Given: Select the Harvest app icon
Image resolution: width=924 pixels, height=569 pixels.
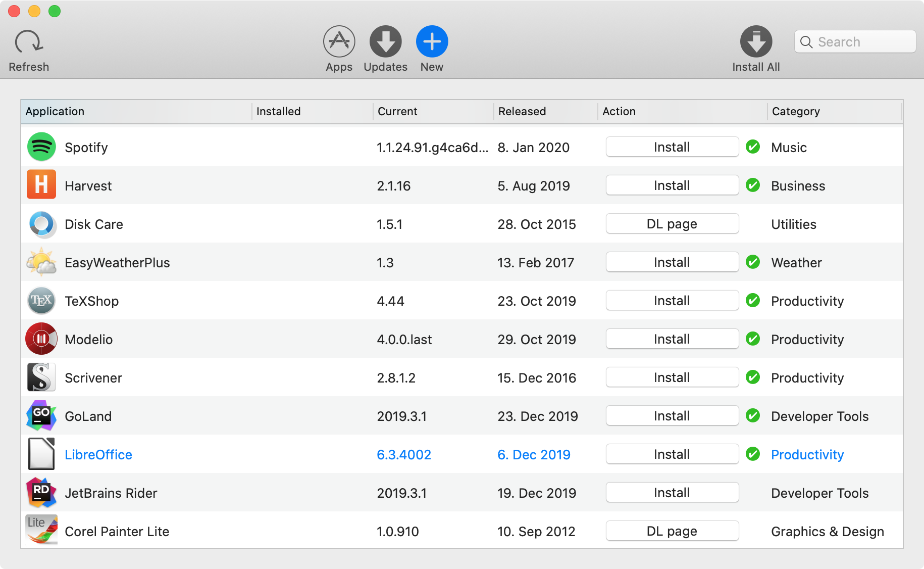Looking at the screenshot, I should 41,185.
